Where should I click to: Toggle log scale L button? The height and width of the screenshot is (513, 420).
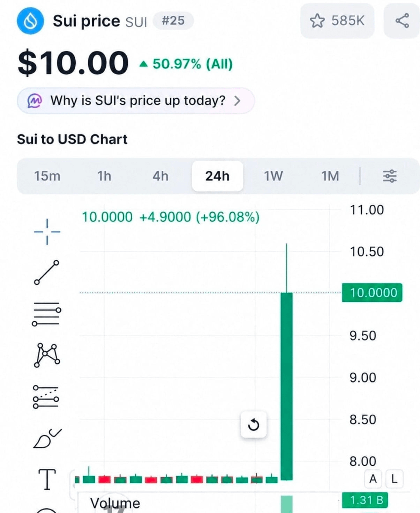pyautogui.click(x=395, y=479)
